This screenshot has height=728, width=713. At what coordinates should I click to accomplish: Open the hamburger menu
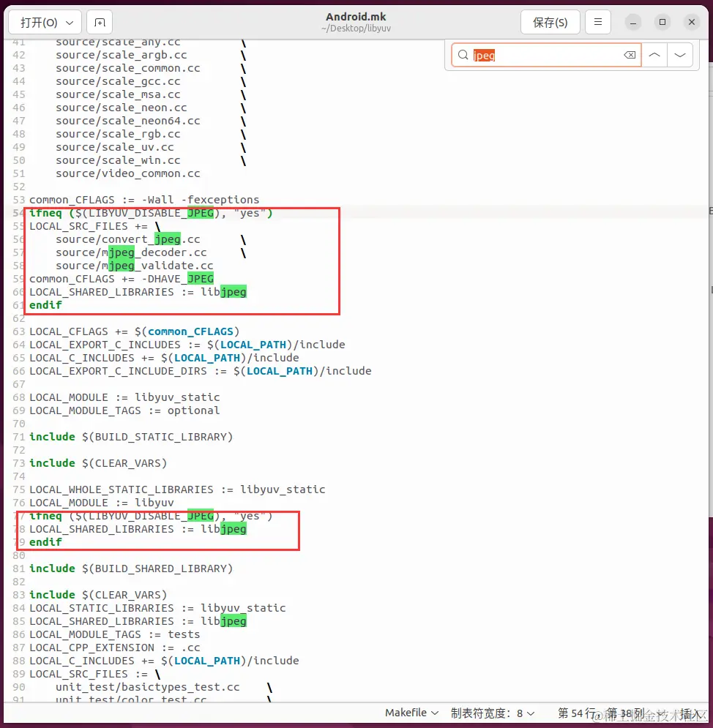click(x=598, y=22)
